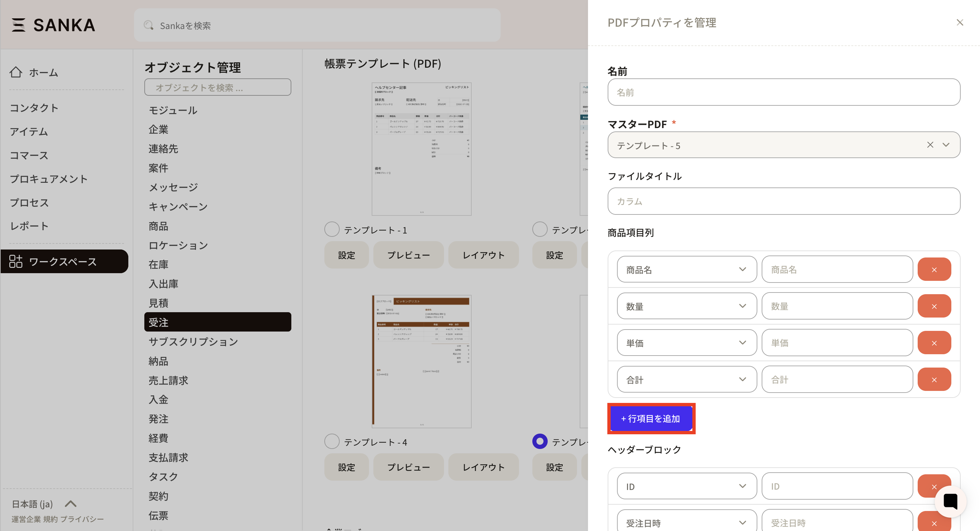Click the home icon in sidebar
This screenshot has height=531, width=980.
(16, 72)
